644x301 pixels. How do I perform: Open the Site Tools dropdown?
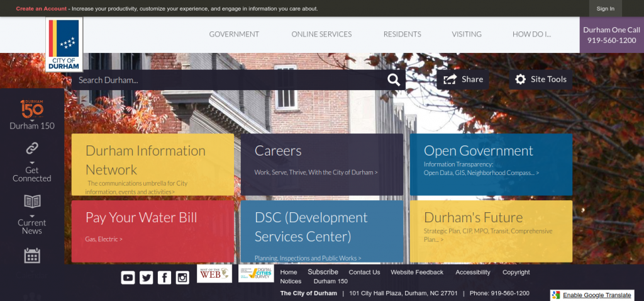540,79
